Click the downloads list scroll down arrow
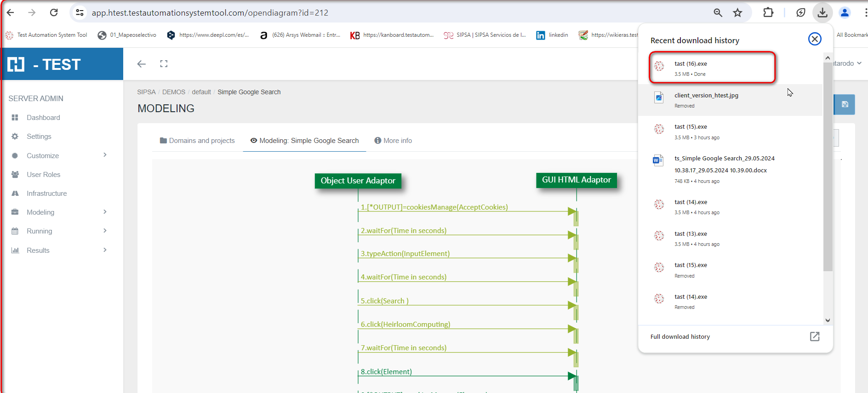The width and height of the screenshot is (868, 393). coord(828,320)
